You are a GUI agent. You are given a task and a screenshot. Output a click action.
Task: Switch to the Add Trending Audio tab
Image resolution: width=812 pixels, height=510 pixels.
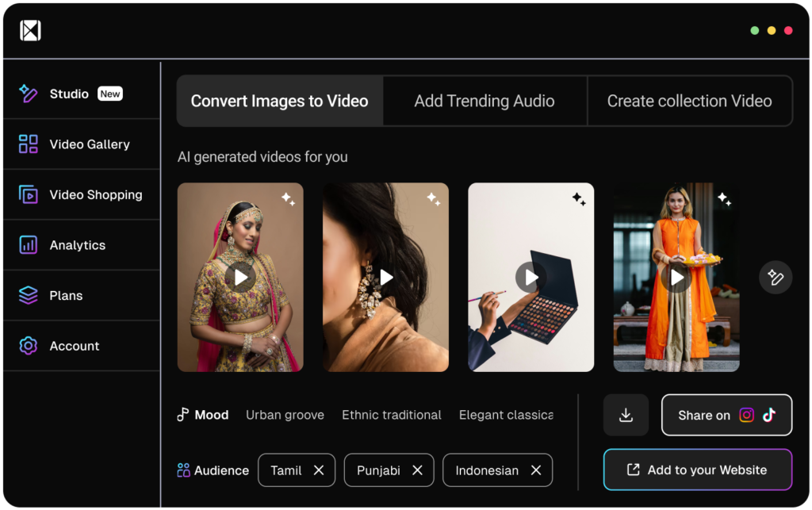coord(484,101)
